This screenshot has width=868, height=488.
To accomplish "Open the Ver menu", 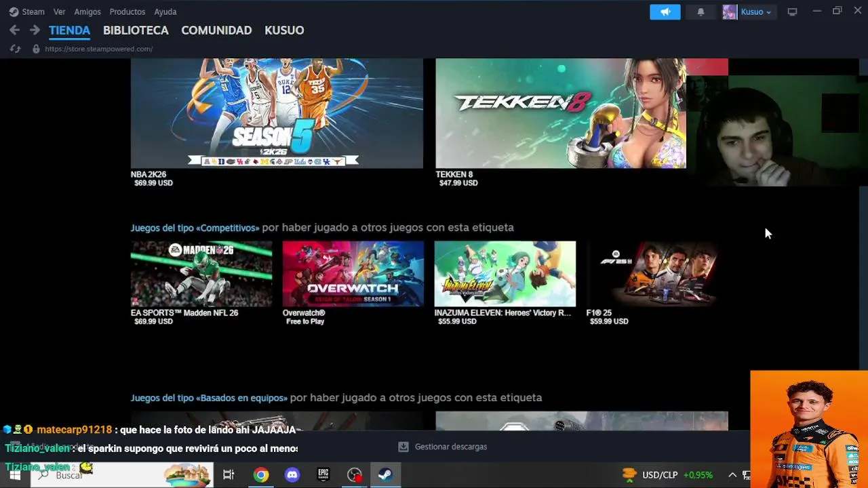I will point(60,12).
